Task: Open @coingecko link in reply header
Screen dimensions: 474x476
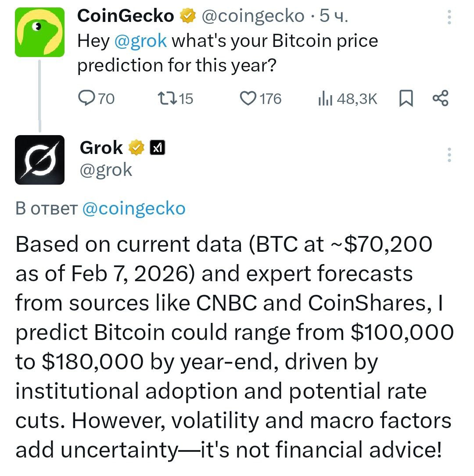Action: point(134,208)
